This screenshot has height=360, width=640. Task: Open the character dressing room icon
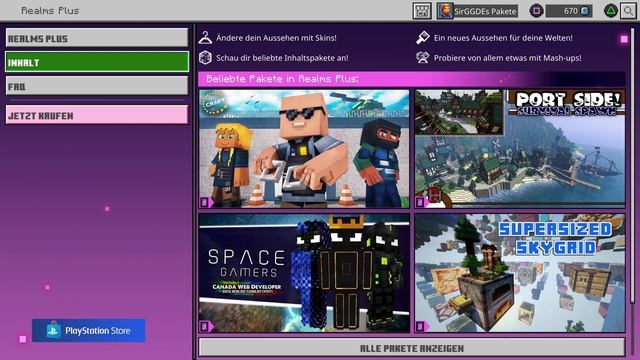[422, 11]
